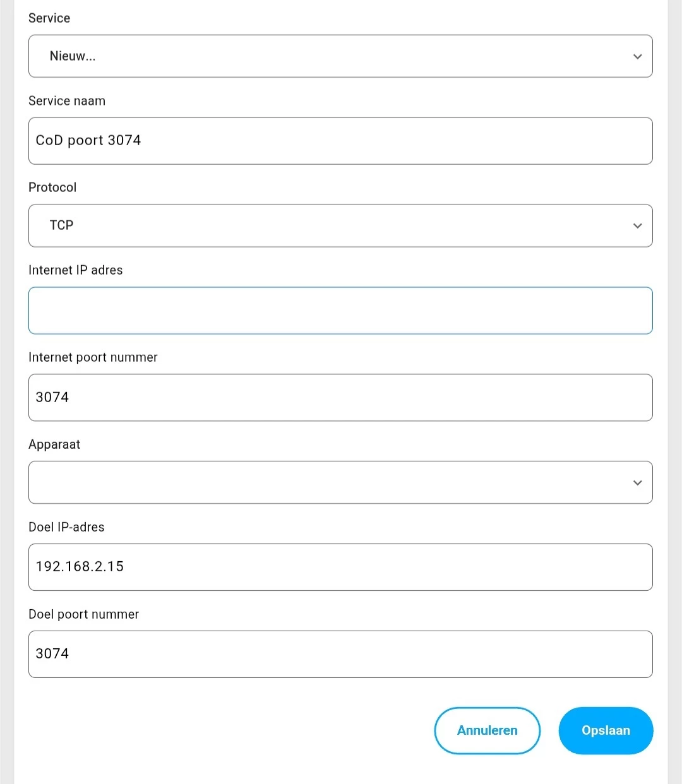
Task: Click the Doel poort nummer input field
Action: click(340, 654)
